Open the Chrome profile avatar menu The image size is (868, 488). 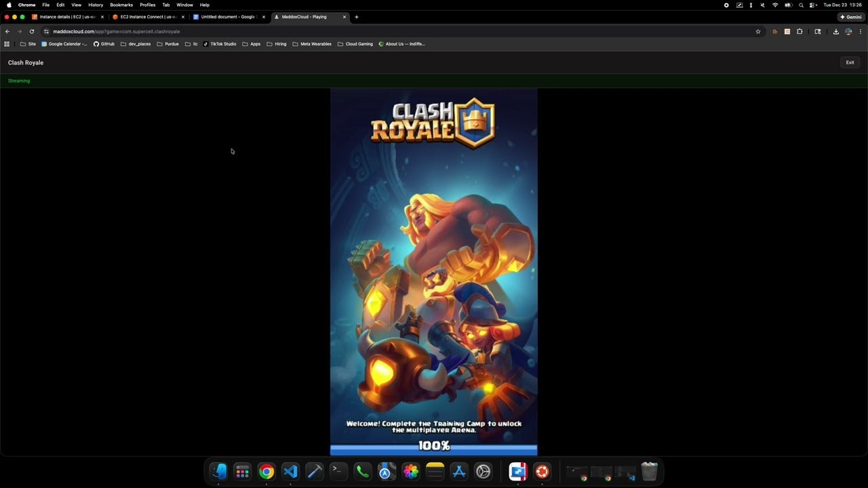848,31
